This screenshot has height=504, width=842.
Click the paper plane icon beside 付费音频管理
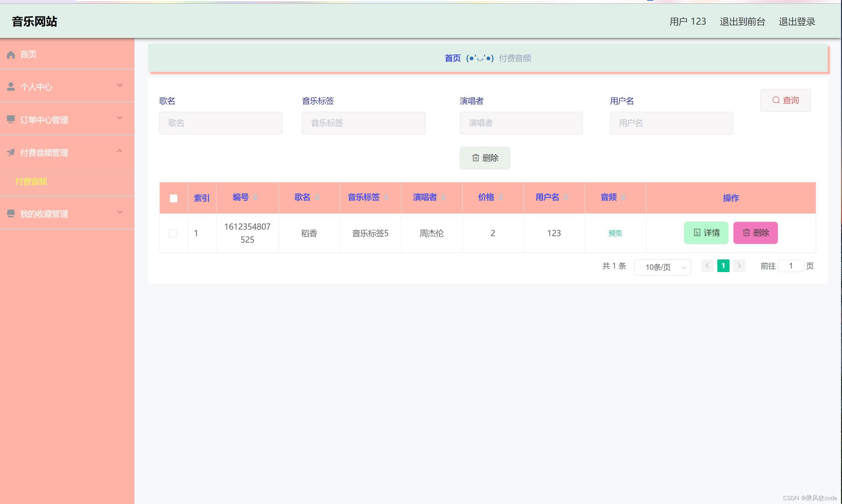(11, 153)
